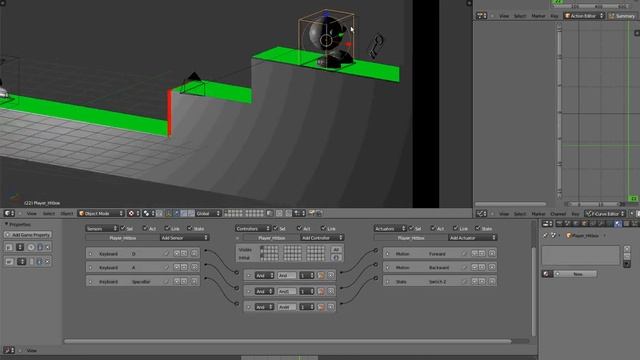Open the Object Mode dropdown
The width and height of the screenshot is (640, 360).
click(101, 213)
